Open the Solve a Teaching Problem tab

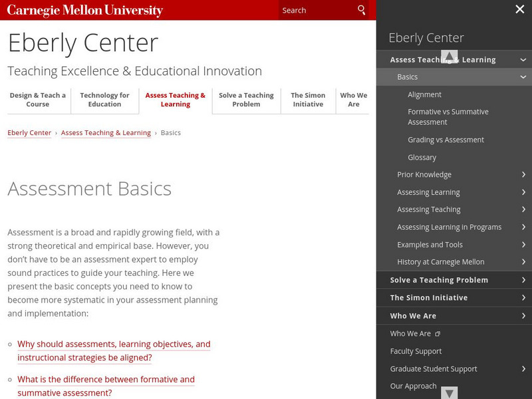pos(246,100)
